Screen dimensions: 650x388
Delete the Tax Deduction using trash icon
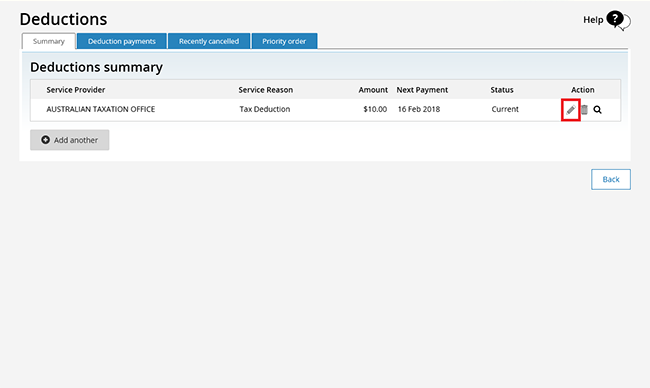pyautogui.click(x=584, y=110)
